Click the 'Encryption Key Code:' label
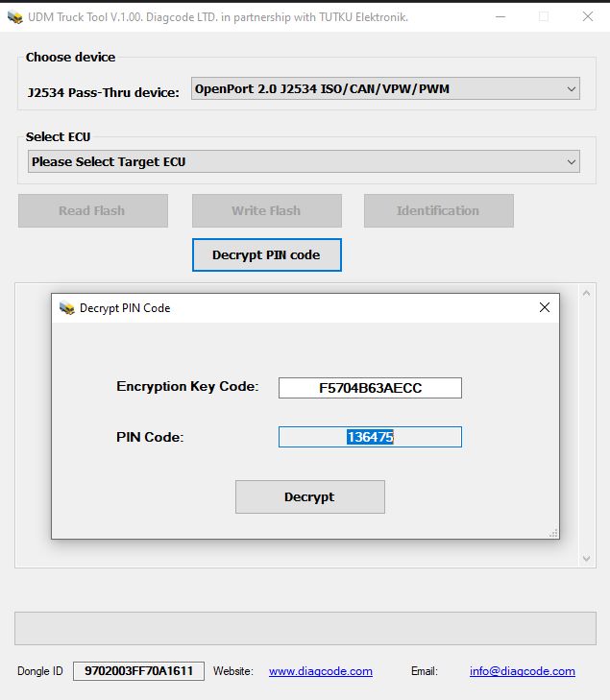 (187, 386)
